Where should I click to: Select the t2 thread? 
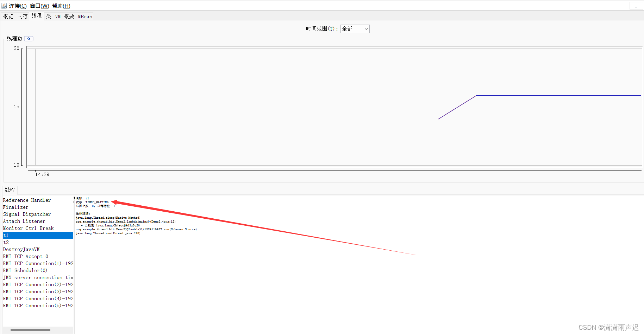pos(38,242)
